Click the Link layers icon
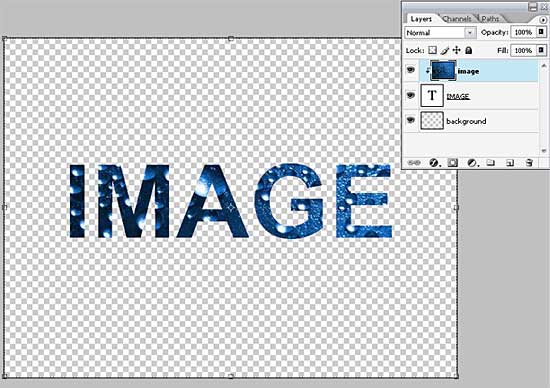Image resolution: width=550 pixels, height=388 pixels. 414,163
